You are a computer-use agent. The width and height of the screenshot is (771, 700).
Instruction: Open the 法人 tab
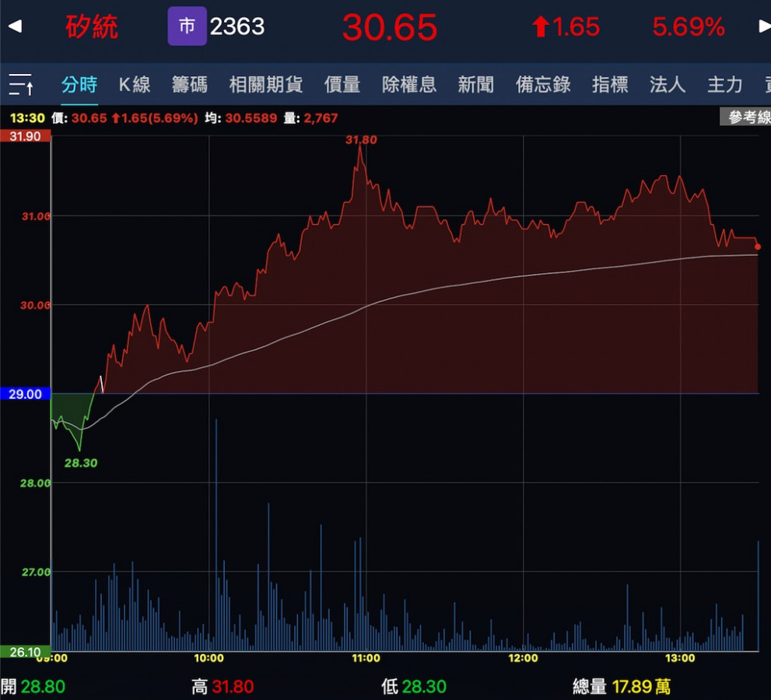pyautogui.click(x=668, y=85)
